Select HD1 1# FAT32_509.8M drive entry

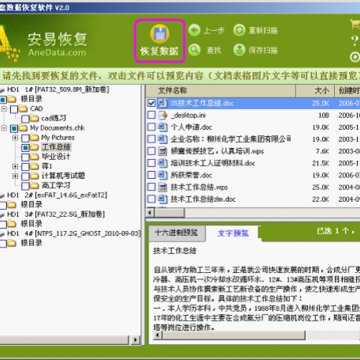(58, 90)
